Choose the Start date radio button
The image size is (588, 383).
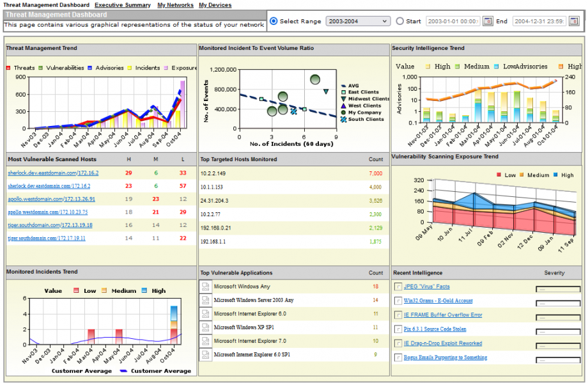[x=400, y=21]
